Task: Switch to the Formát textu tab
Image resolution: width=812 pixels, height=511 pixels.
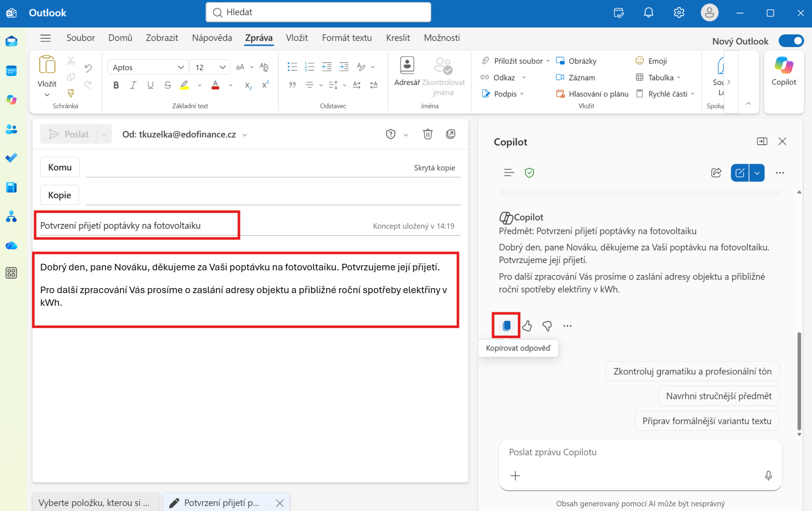Action: 347,38
